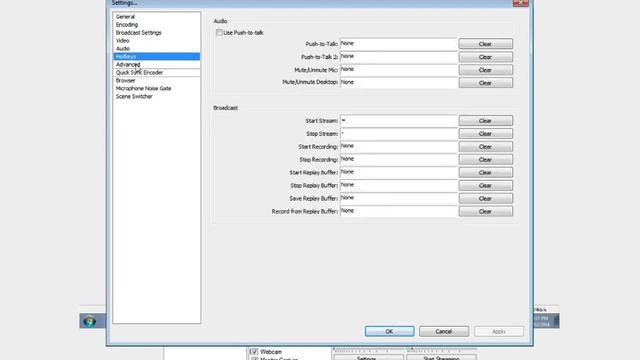
Task: Clear the Start Stream hotkey
Action: point(486,121)
